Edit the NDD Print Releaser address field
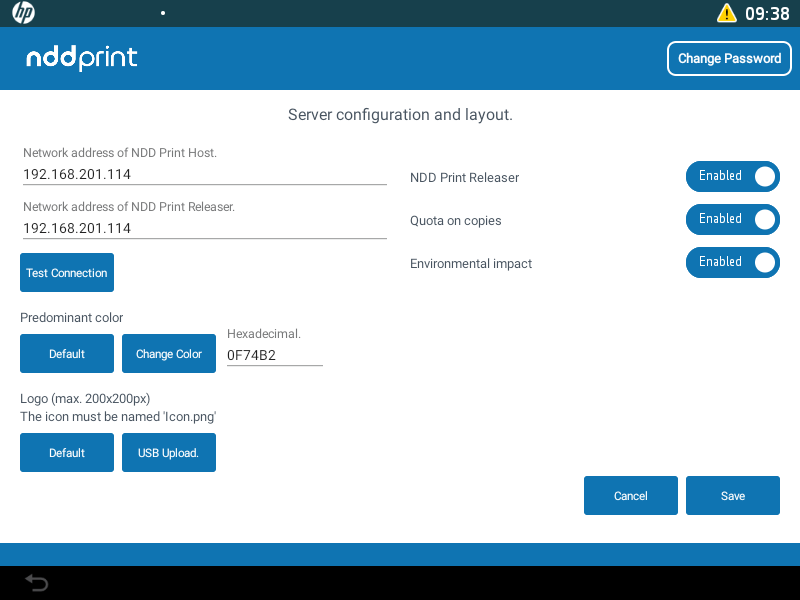800x600 pixels. click(204, 228)
